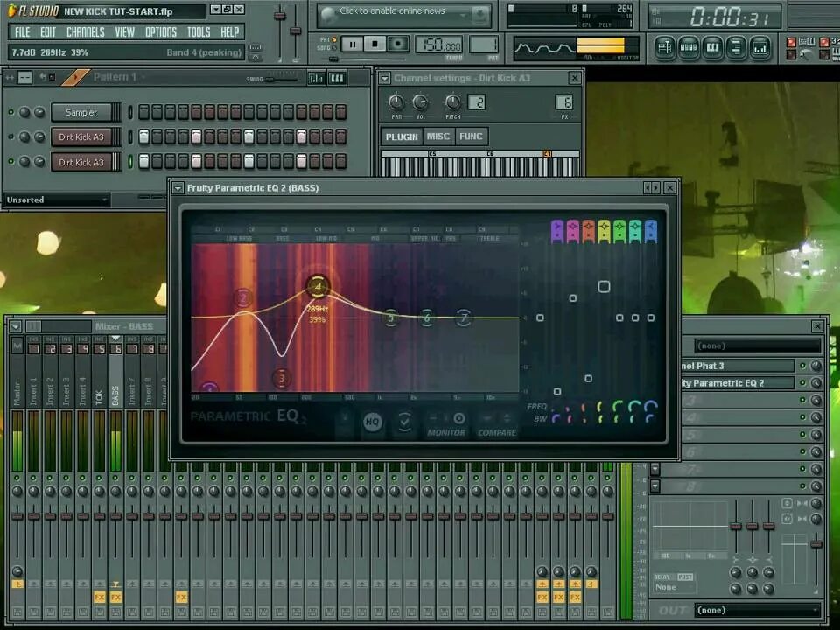The height and width of the screenshot is (630, 840).
Task: Open the TOOLS menu
Action: (199, 32)
